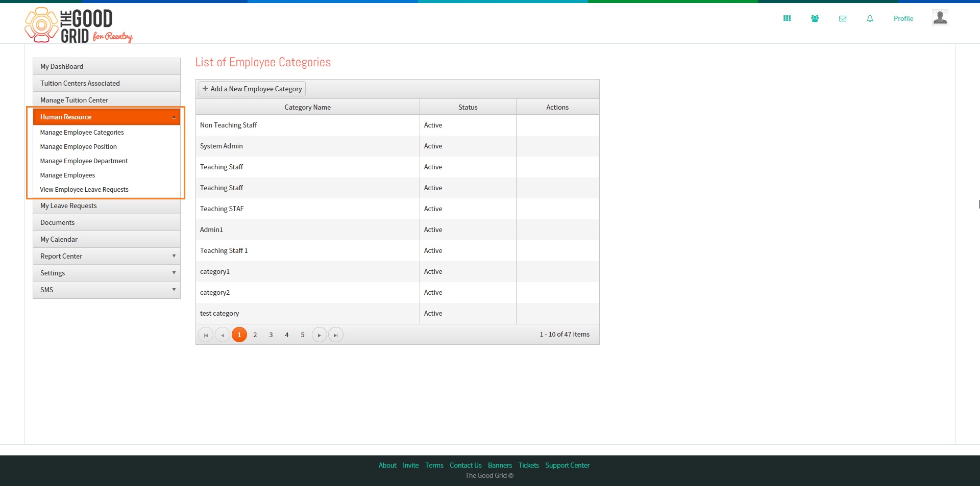This screenshot has width=980, height=486.
Task: Click the user avatar picture
Action: point(940,17)
